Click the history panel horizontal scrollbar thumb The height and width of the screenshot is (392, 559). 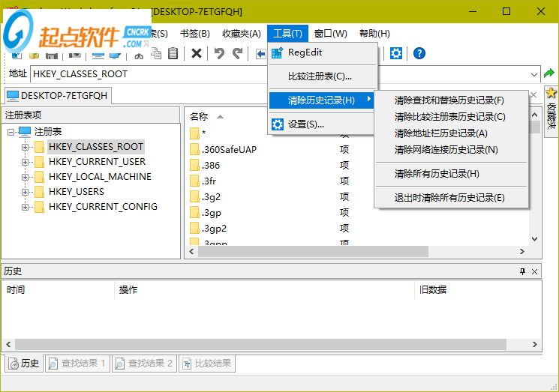(x=260, y=344)
